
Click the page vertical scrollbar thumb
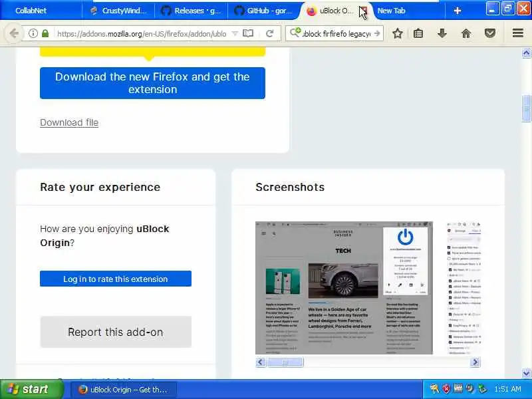tap(526, 108)
